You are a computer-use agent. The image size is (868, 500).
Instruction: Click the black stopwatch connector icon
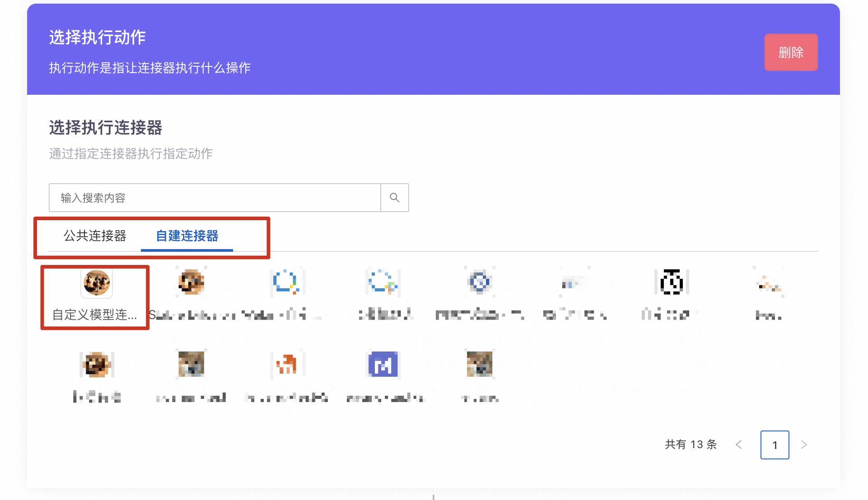click(x=672, y=282)
